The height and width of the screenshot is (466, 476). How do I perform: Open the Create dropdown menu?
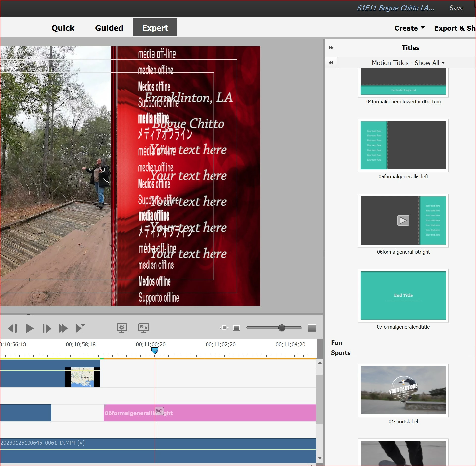click(x=410, y=28)
